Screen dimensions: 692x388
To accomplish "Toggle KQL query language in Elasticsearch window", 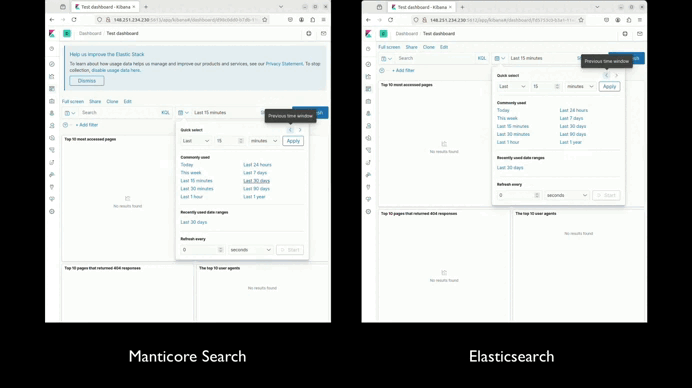I will [482, 58].
